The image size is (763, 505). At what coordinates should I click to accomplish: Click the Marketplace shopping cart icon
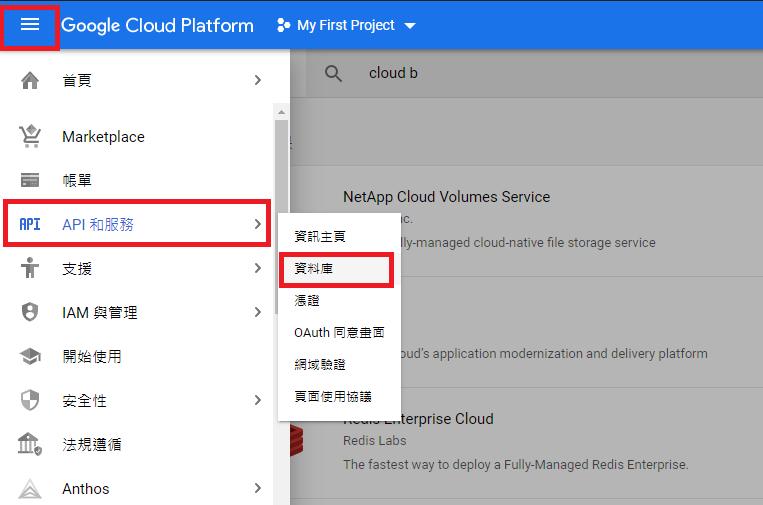tap(30, 136)
